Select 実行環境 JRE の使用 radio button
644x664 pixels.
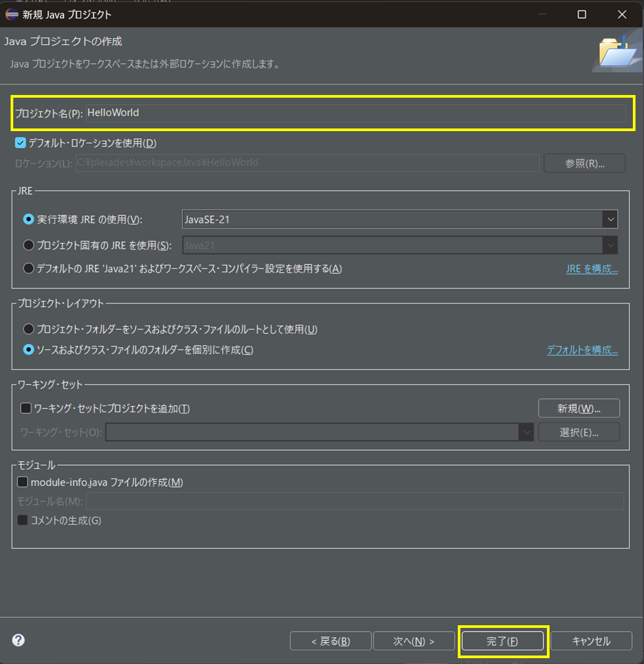(29, 219)
